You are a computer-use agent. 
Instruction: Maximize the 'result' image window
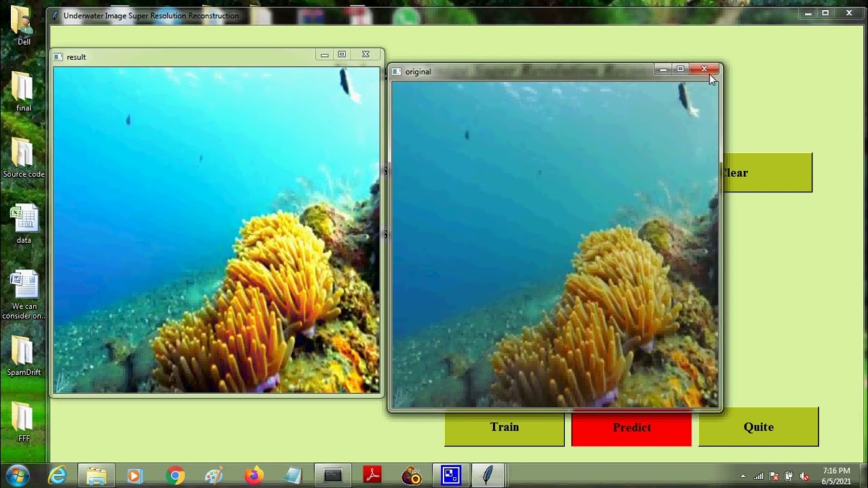[x=342, y=54]
